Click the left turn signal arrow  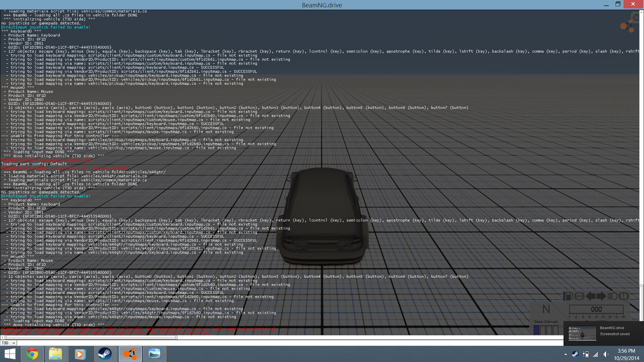click(x=591, y=296)
